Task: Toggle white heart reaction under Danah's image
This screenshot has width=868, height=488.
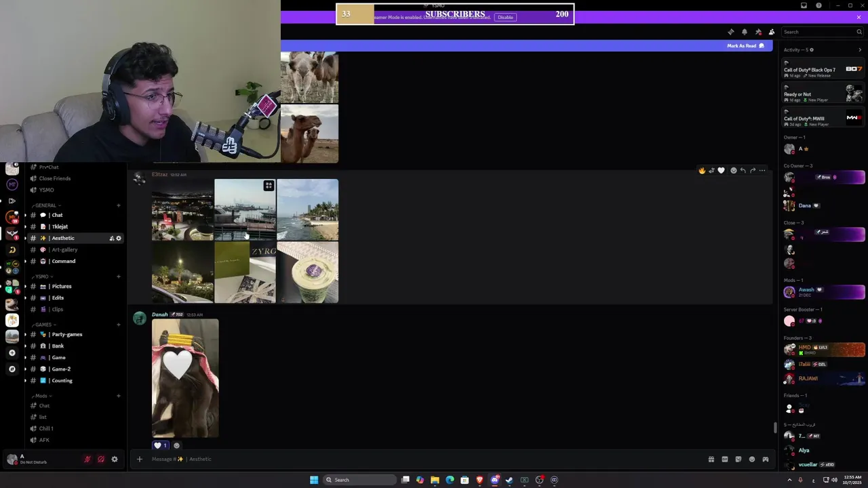Action: tap(161, 445)
